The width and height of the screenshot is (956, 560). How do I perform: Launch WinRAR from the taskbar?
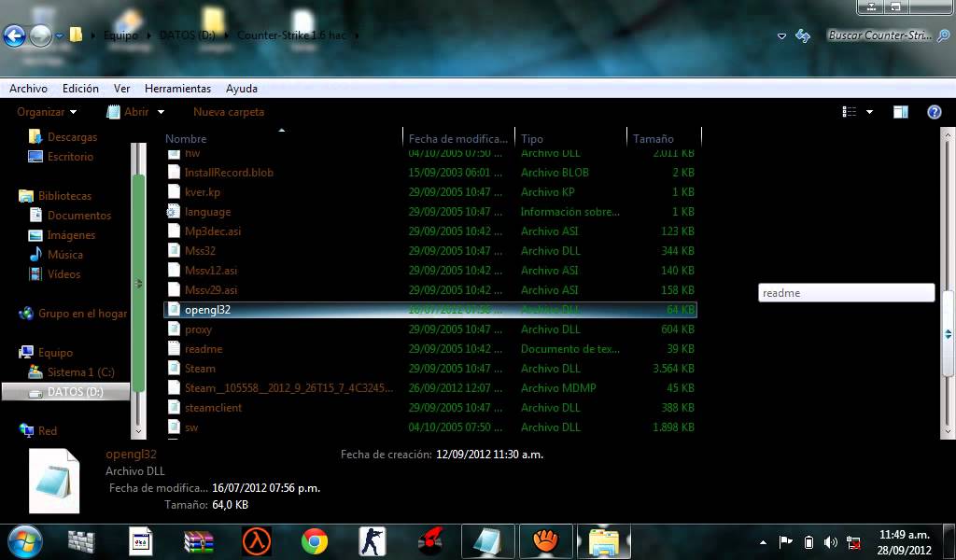click(x=199, y=541)
